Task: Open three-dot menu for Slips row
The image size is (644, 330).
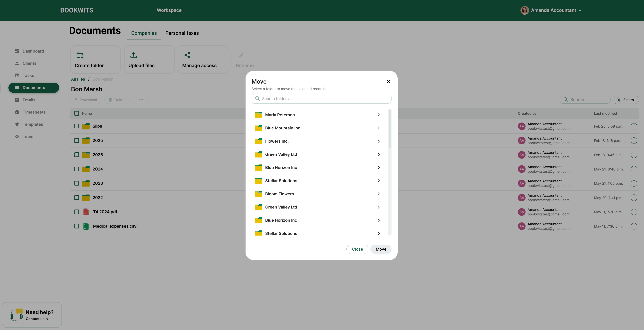Action: tap(634, 126)
